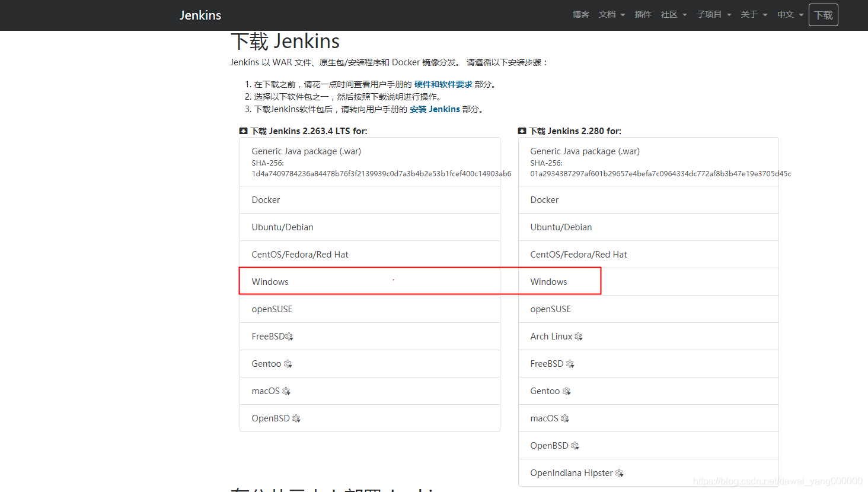The width and height of the screenshot is (868, 492).
Task: Select openSUSE in the LTS column
Action: coord(370,309)
